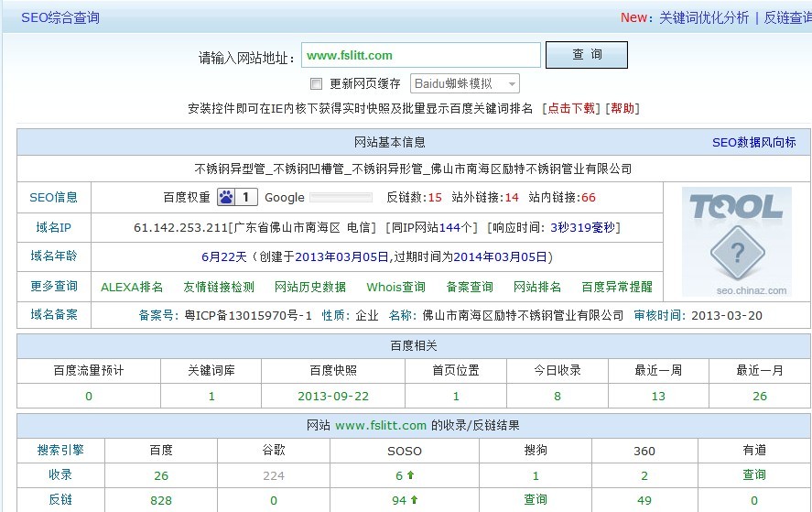Open the Baidu蜘蛛模拟 dropdown

(464, 83)
